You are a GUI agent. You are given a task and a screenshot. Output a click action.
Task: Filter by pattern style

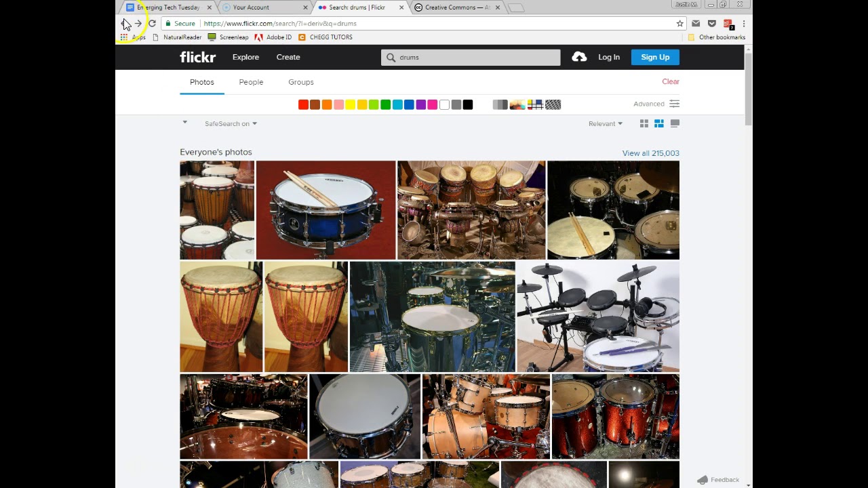553,104
